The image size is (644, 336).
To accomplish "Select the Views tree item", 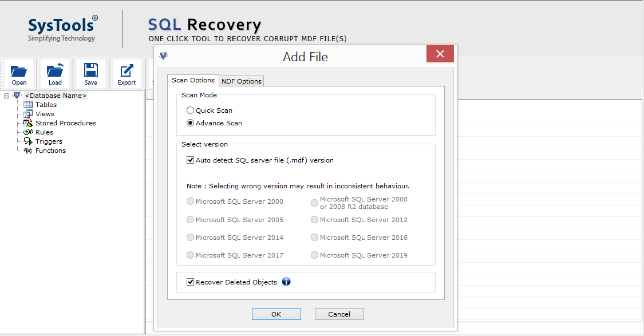I will [44, 114].
